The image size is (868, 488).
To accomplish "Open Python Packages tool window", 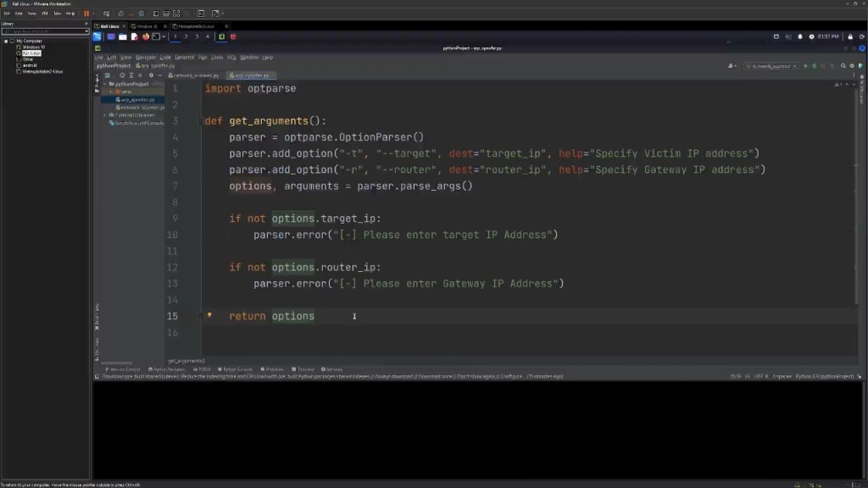I will [167, 369].
